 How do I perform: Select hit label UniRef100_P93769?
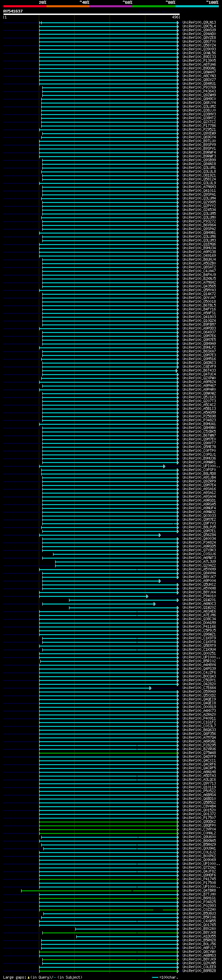point(199,88)
